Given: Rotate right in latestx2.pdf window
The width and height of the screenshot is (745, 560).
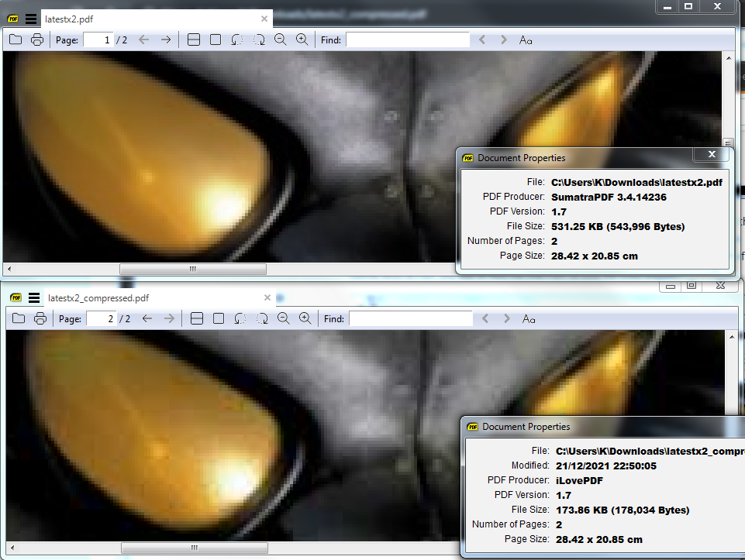Looking at the screenshot, I should [258, 40].
